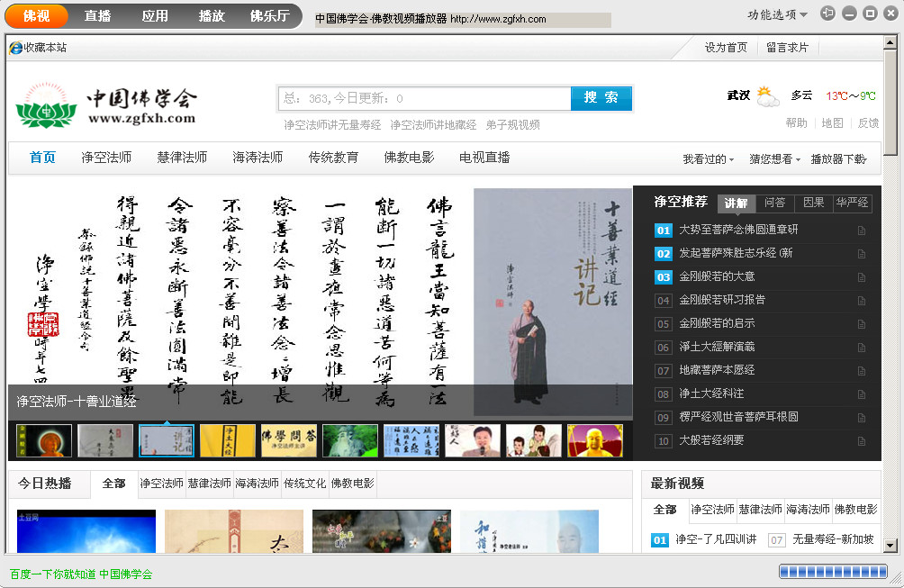
Task: Open document icon for 大势至菩萨念佛圆通章研
Action: tap(862, 231)
